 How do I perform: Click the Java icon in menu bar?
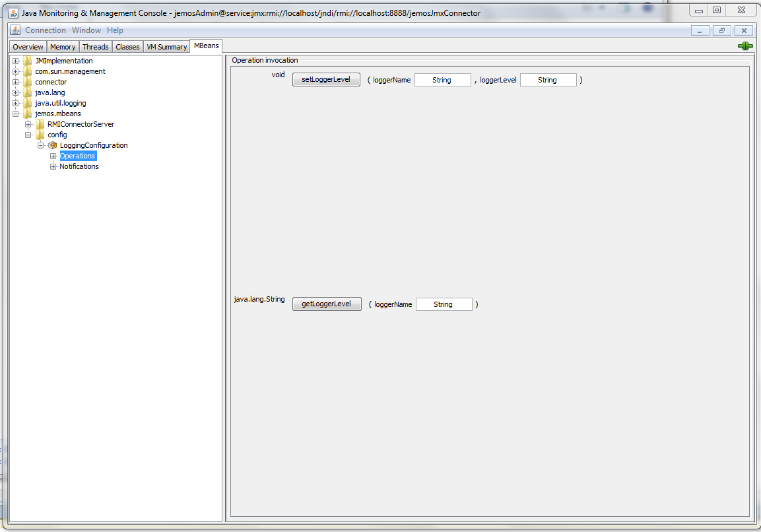(16, 30)
